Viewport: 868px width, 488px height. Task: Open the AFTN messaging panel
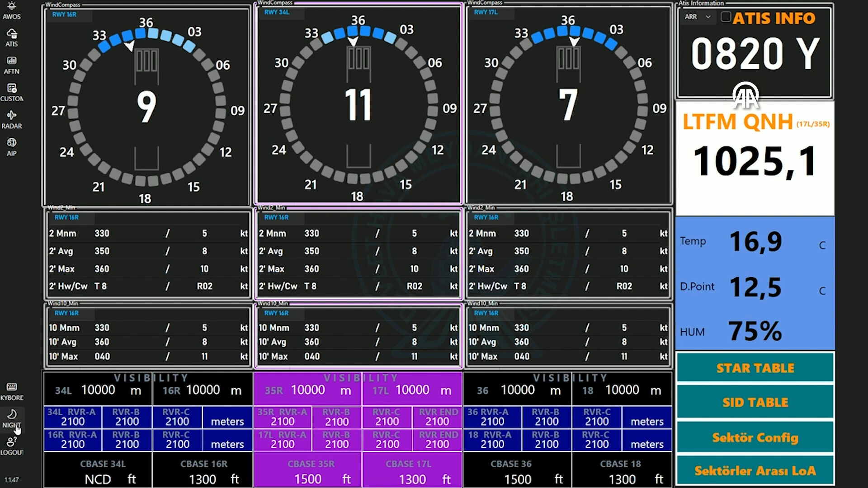click(x=12, y=65)
